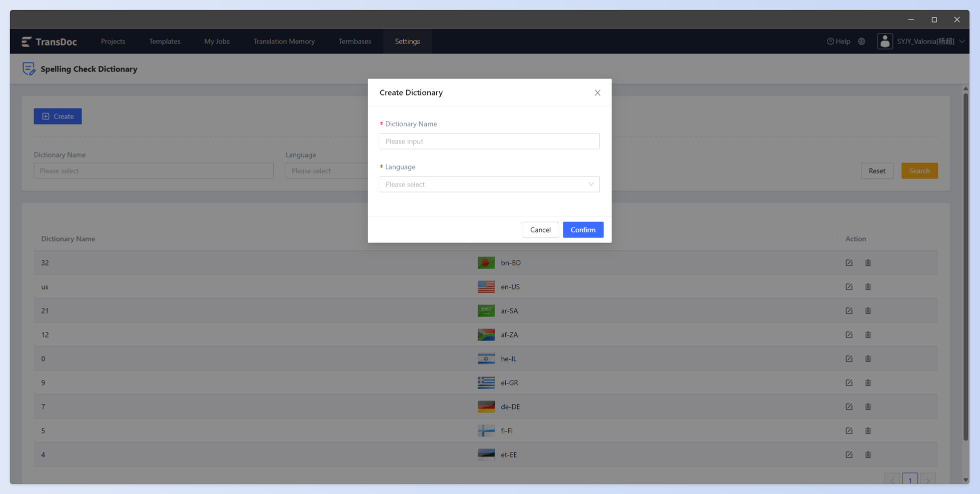Delete the et-EE dictionary entry
The width and height of the screenshot is (980, 494).
click(868, 454)
